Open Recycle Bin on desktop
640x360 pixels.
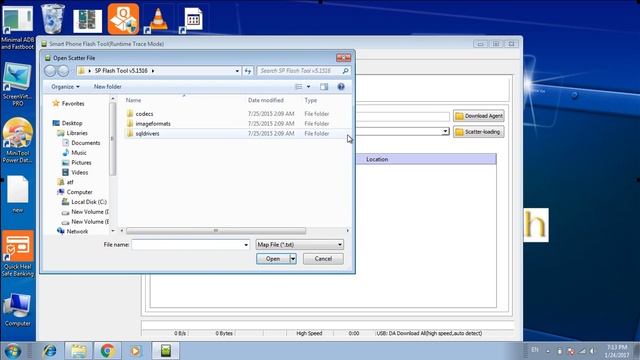click(53, 19)
